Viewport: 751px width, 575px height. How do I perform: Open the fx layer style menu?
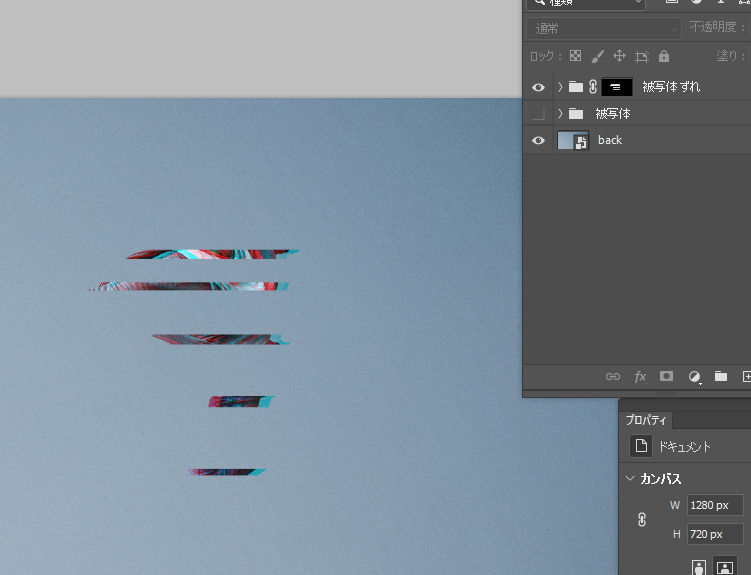640,377
